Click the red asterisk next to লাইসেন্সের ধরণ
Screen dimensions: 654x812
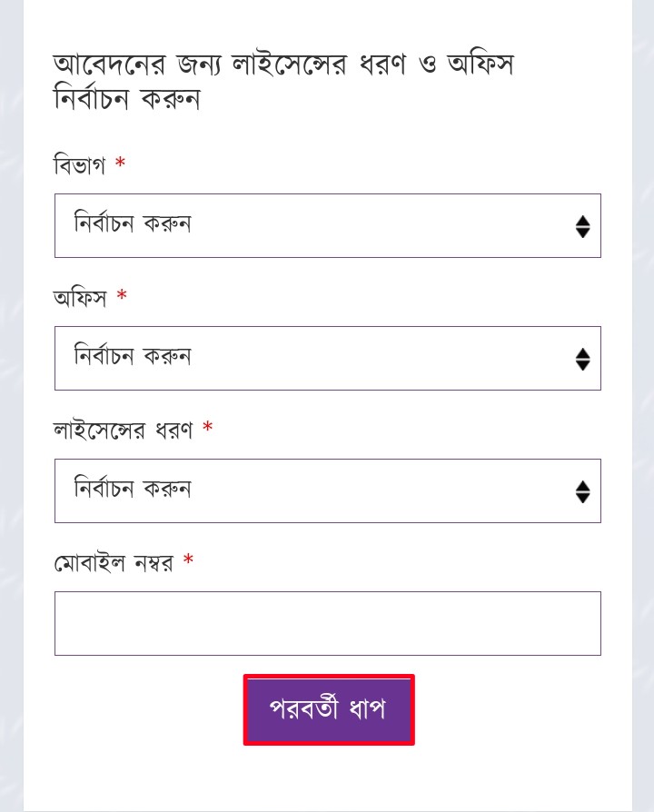(x=208, y=427)
